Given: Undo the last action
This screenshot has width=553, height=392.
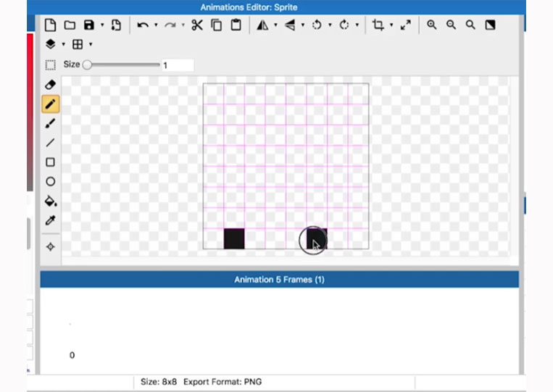Looking at the screenshot, I should click(143, 25).
